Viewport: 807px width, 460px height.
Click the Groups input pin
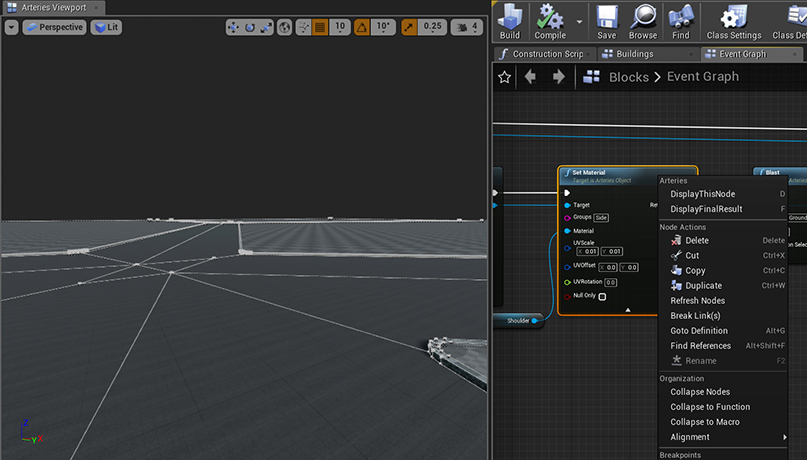(x=567, y=218)
